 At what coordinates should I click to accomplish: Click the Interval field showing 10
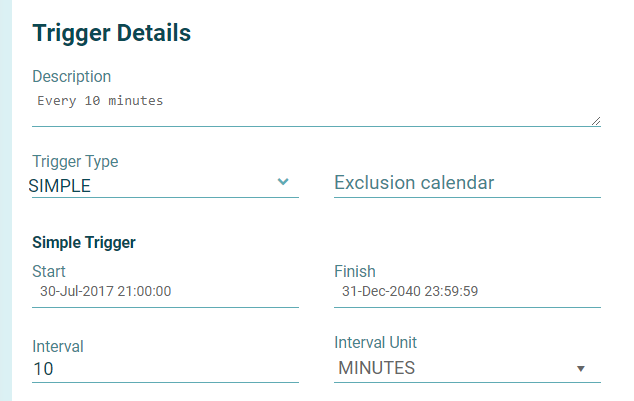click(165, 369)
